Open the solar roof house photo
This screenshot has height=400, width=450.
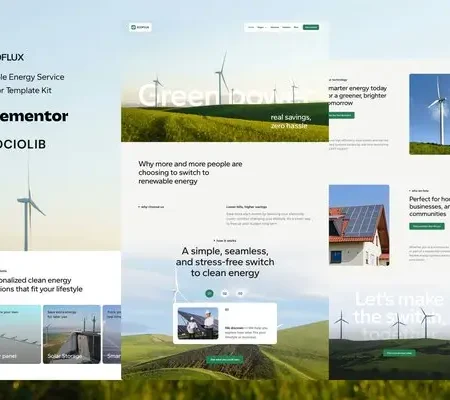click(359, 225)
